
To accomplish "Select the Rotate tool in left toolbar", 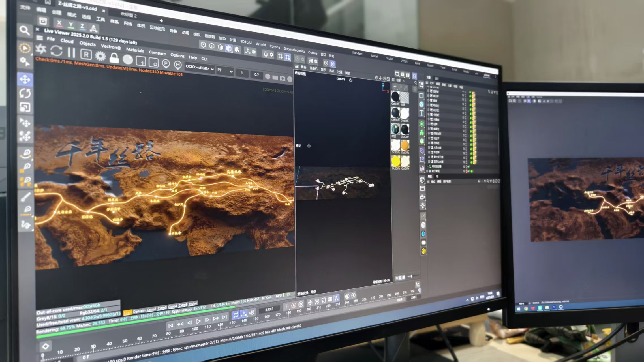I will pos(25,93).
